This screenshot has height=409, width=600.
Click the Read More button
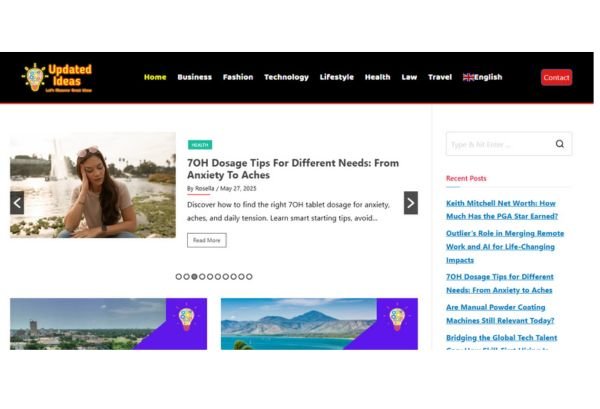207,240
